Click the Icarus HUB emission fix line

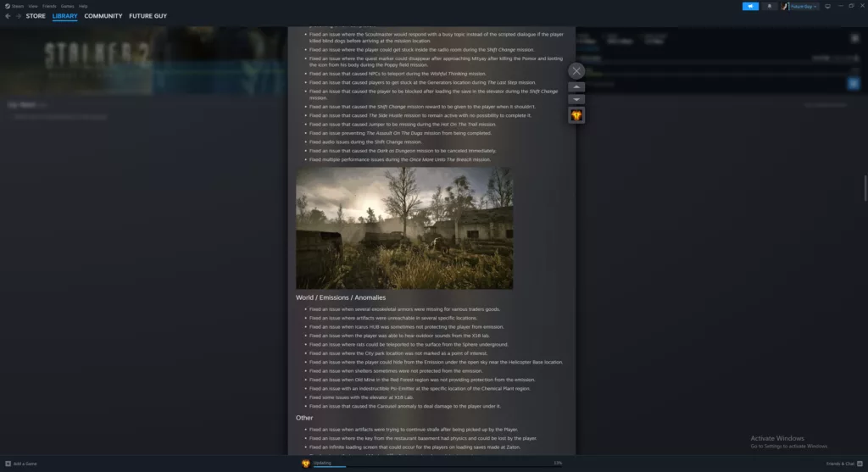pos(406,327)
